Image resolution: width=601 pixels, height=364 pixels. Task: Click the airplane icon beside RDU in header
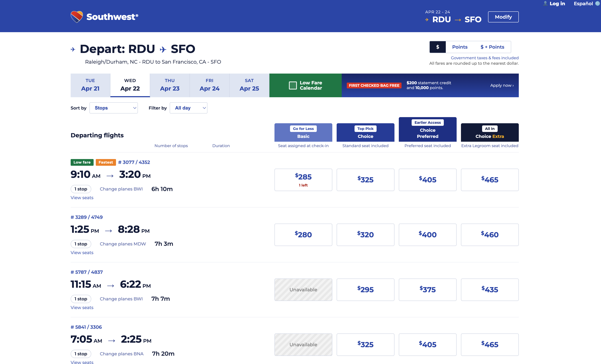coord(427,20)
